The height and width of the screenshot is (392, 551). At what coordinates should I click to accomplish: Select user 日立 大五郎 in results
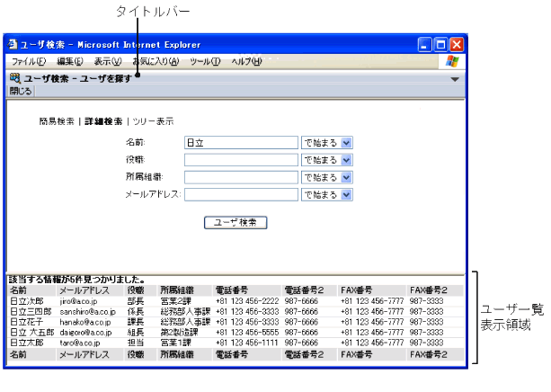click(32, 333)
